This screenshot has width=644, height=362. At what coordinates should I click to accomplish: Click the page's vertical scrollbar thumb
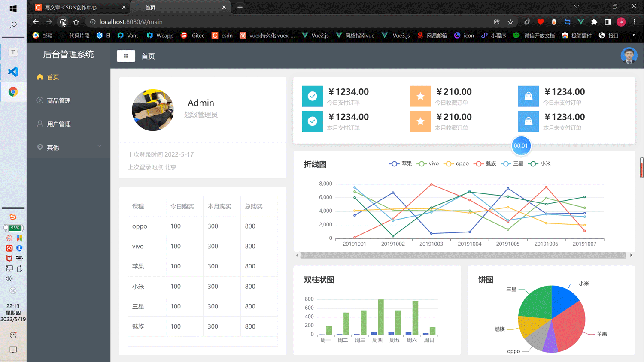click(641, 167)
